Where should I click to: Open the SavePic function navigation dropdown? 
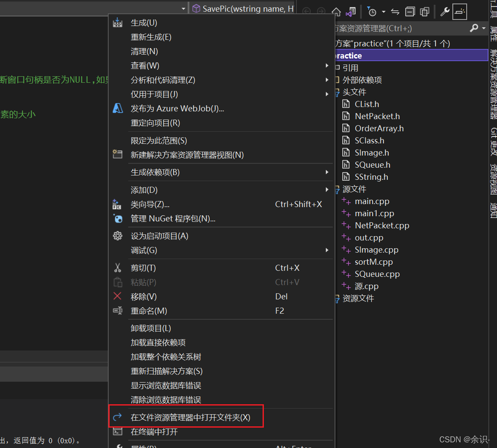pyautogui.click(x=243, y=9)
